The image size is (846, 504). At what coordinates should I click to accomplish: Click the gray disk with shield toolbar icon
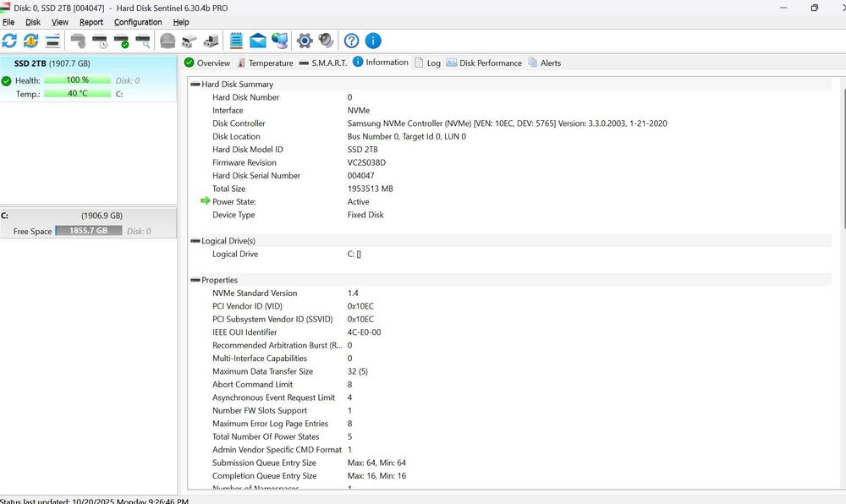tap(78, 41)
